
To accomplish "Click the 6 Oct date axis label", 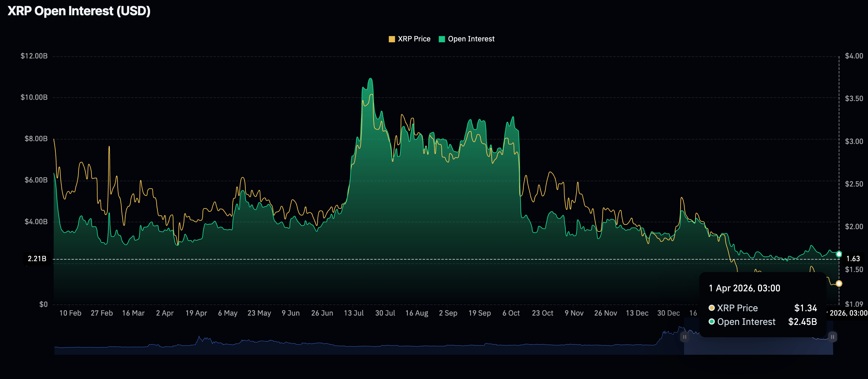I will 511,313.
